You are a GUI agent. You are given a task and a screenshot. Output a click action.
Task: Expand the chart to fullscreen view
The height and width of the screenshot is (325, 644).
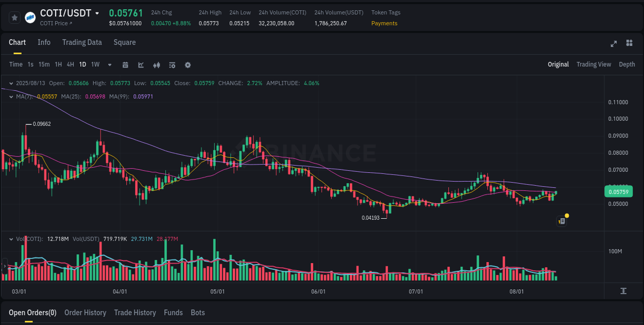pos(614,44)
